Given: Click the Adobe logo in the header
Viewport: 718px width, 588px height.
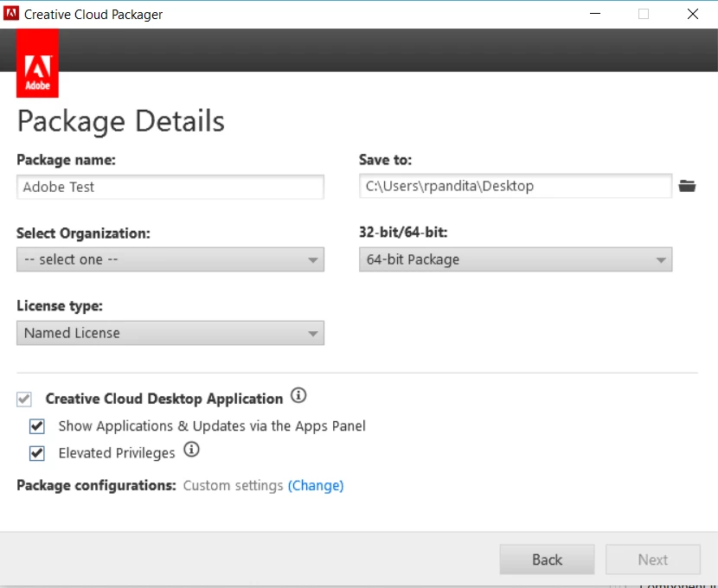Looking at the screenshot, I should click(x=37, y=63).
